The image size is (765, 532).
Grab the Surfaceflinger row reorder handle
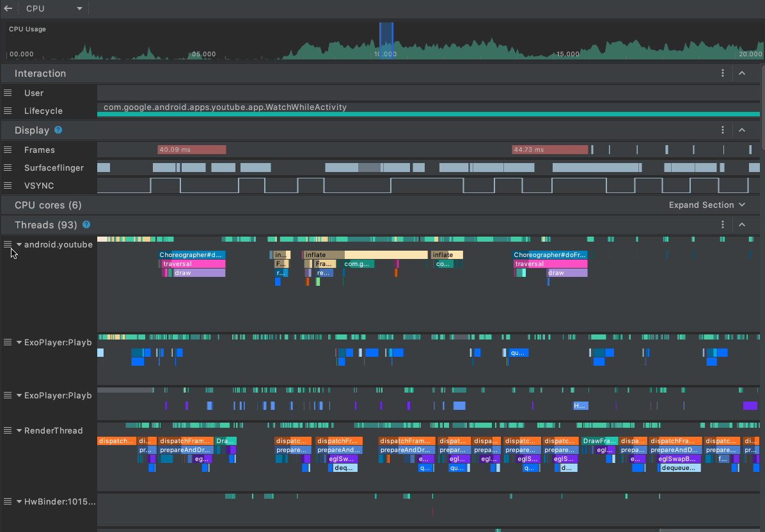pyautogui.click(x=7, y=168)
